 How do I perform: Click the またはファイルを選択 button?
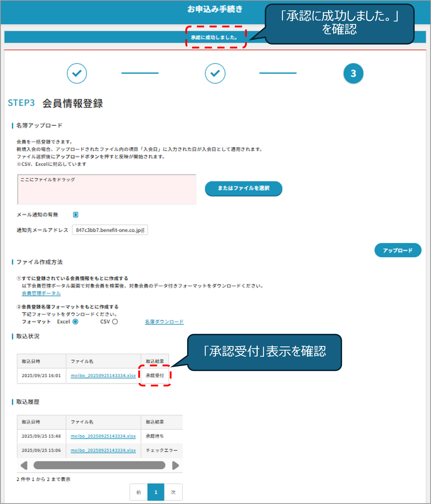coord(243,188)
